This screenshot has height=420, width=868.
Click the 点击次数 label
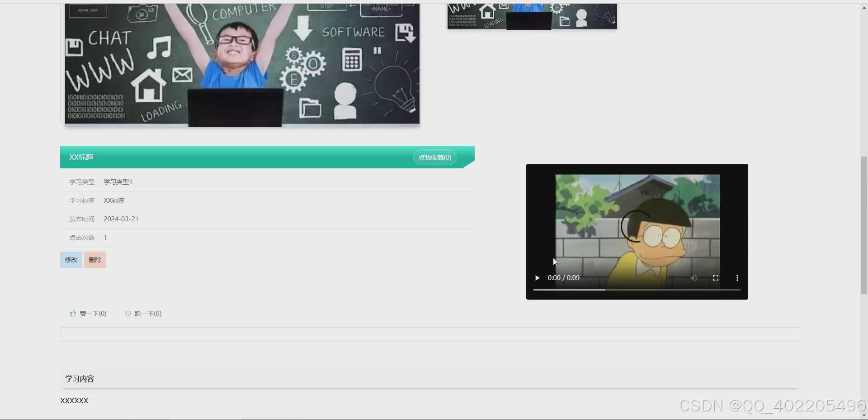(x=82, y=238)
